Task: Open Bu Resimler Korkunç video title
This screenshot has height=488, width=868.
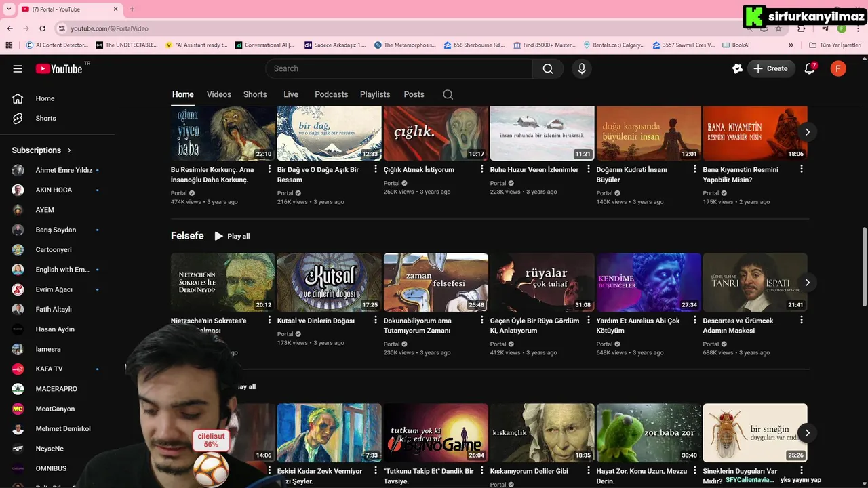Action: [x=212, y=175]
